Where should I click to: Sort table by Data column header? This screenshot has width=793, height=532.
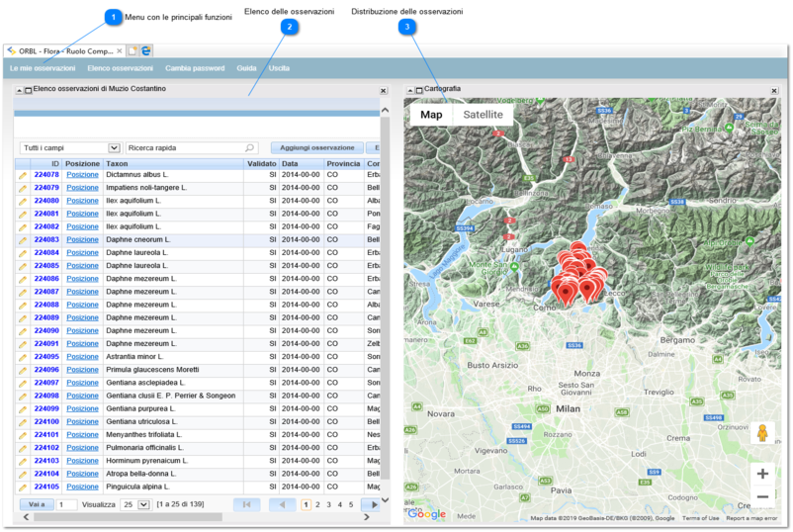coord(302,164)
